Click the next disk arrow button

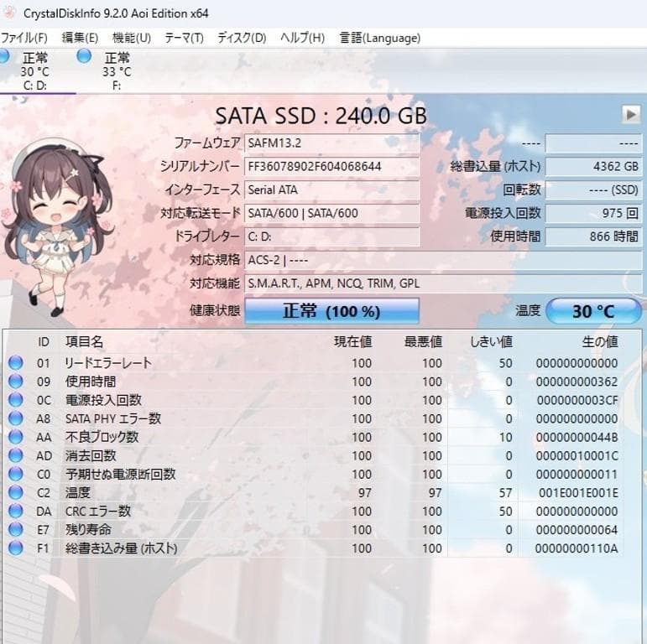(631, 115)
